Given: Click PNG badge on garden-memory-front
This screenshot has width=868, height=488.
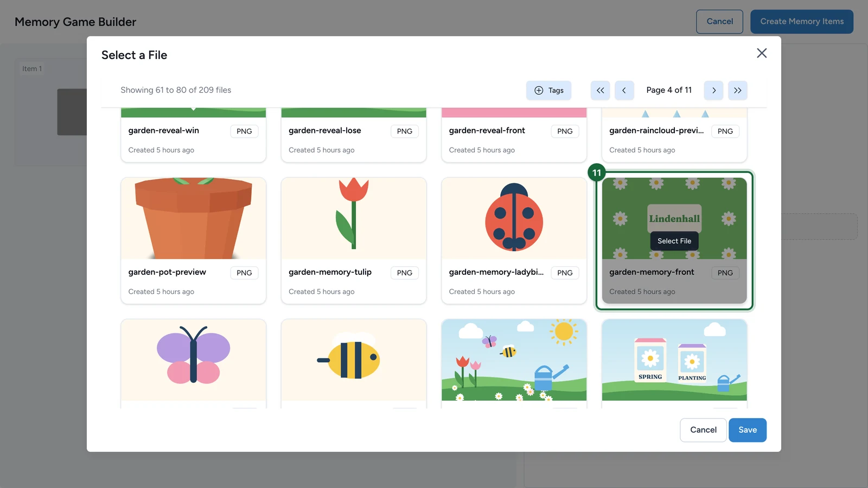Looking at the screenshot, I should click(x=725, y=273).
